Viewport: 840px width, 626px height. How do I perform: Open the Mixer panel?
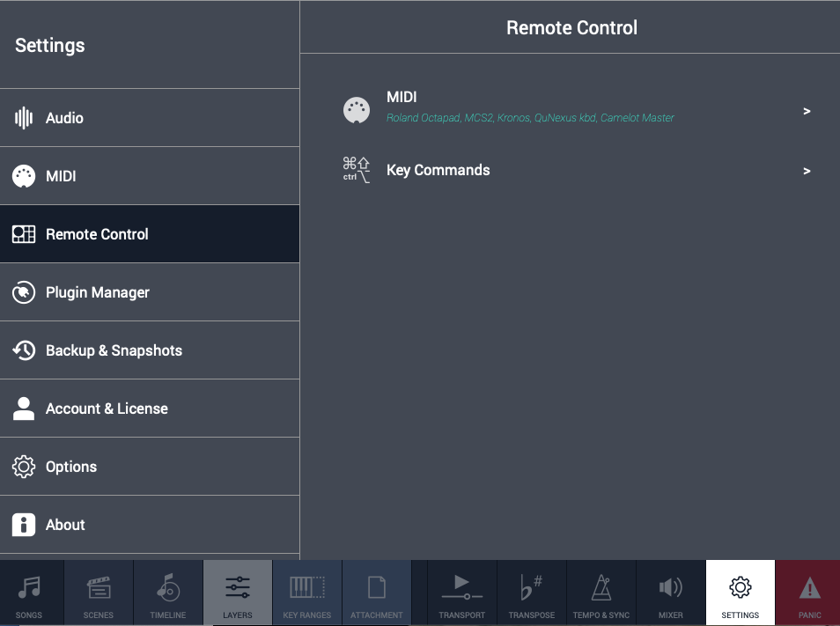(670, 592)
